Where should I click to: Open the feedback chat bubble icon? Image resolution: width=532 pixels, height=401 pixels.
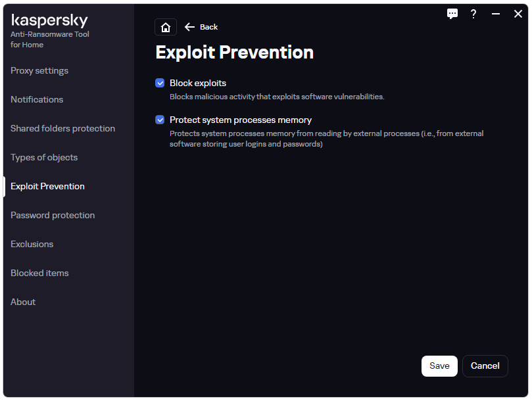coord(452,14)
